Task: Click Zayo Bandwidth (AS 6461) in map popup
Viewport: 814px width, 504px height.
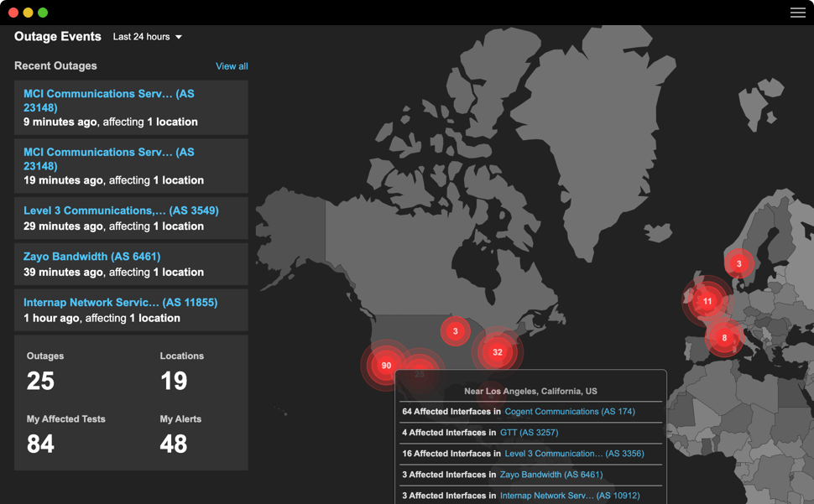Action: point(550,475)
